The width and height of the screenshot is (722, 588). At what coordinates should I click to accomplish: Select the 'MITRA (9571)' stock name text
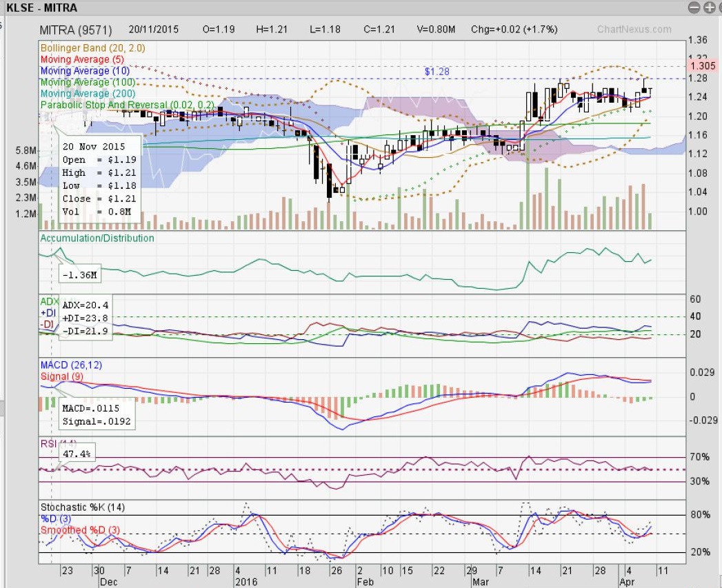click(x=76, y=30)
